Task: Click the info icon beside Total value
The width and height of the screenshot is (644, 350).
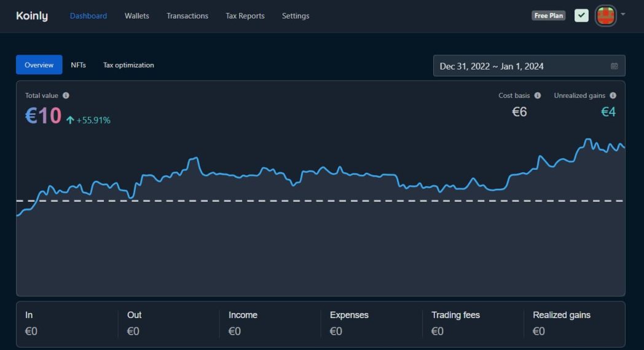Action: pos(66,95)
